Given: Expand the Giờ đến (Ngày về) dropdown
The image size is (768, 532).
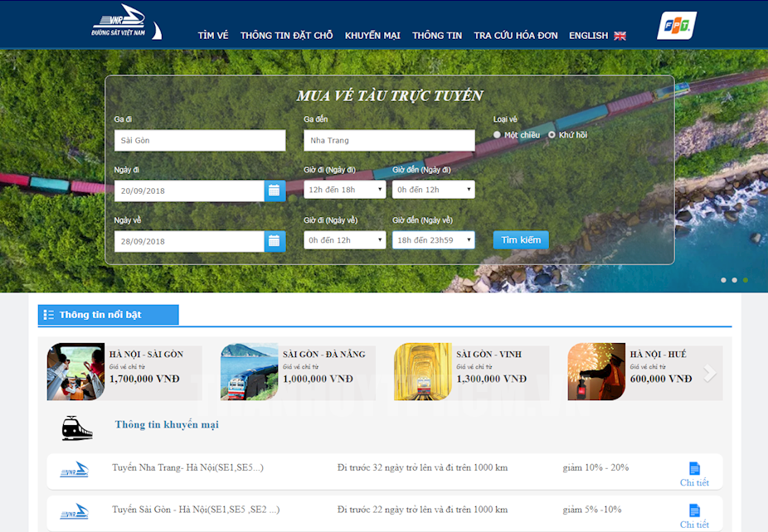Looking at the screenshot, I should pyautogui.click(x=433, y=240).
